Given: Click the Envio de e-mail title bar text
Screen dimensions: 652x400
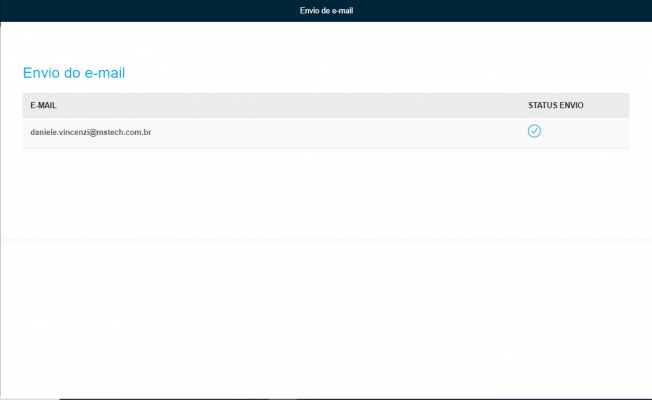Looking at the screenshot, I should point(326,11).
